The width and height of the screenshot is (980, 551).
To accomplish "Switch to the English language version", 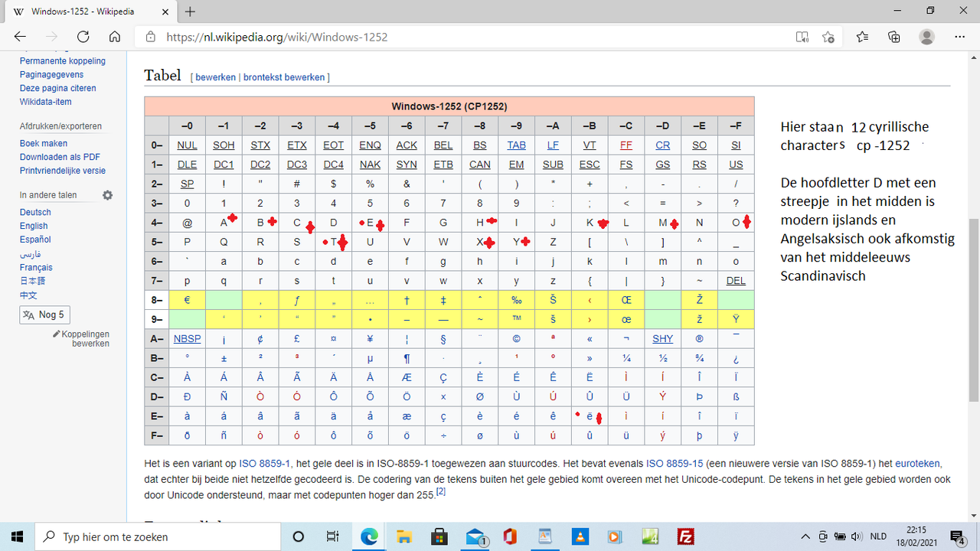I will 34,226.
